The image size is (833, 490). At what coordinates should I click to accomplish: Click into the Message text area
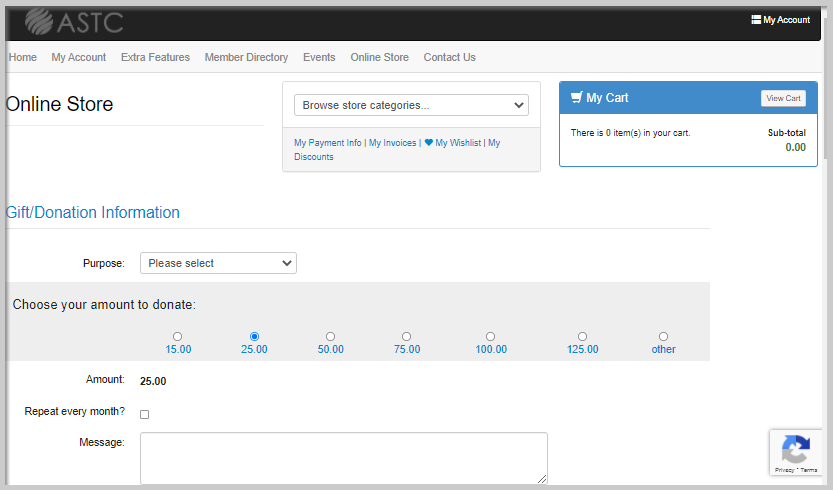(344, 458)
